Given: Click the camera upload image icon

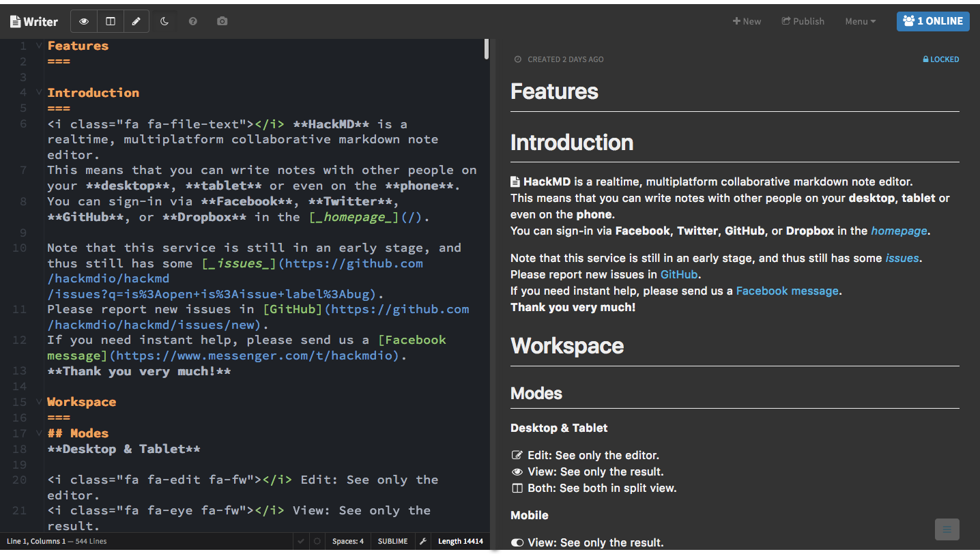Looking at the screenshot, I should click(x=222, y=21).
